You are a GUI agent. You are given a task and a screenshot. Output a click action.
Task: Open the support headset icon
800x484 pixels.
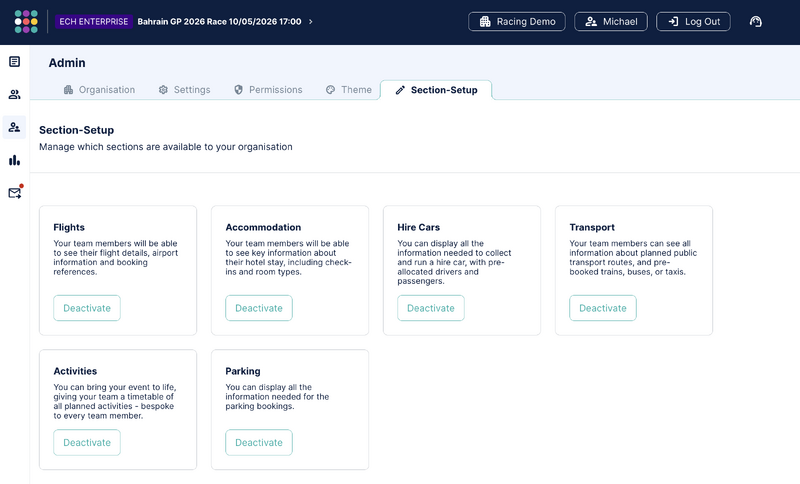point(756,21)
